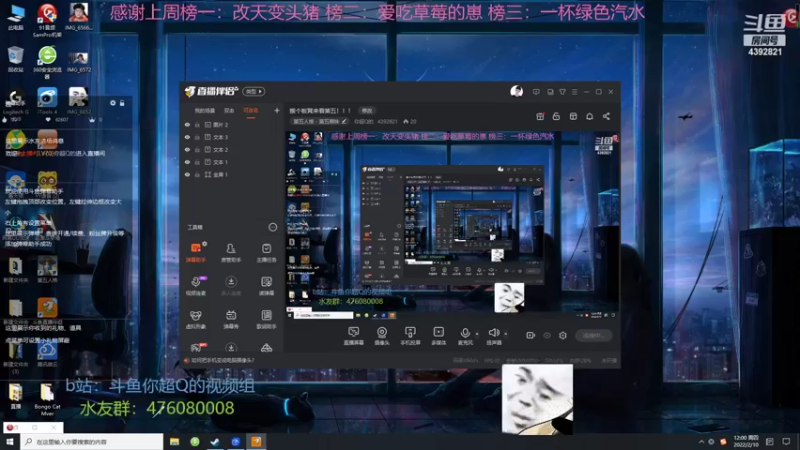Open mode pill switch next to 直播伴侣 logo

(x=254, y=91)
